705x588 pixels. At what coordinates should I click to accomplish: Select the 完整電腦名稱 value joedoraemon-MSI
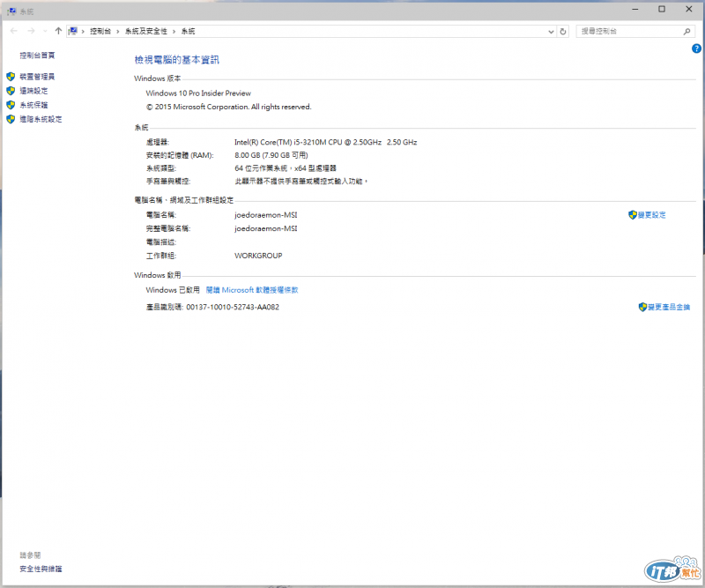click(x=266, y=228)
